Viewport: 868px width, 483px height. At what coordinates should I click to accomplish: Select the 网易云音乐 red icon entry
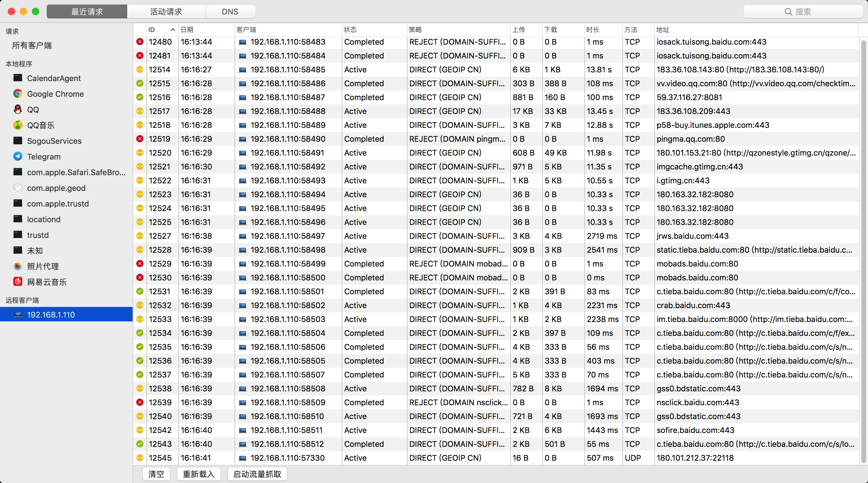[x=17, y=282]
